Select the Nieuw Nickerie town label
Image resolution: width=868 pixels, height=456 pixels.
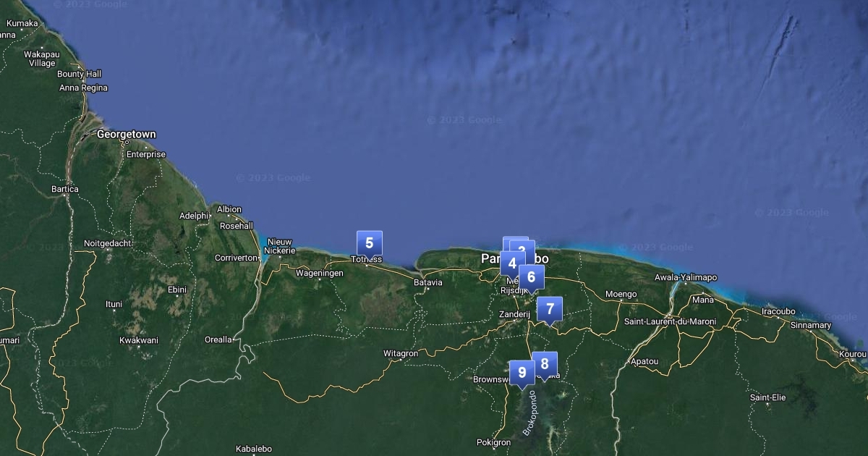pos(281,246)
